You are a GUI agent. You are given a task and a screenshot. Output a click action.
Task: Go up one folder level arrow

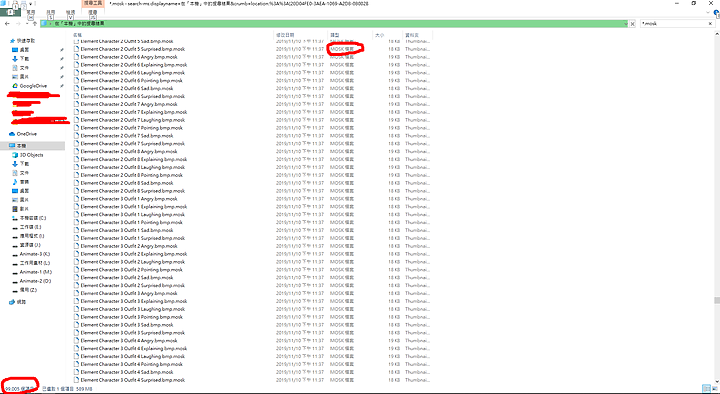tap(34, 23)
